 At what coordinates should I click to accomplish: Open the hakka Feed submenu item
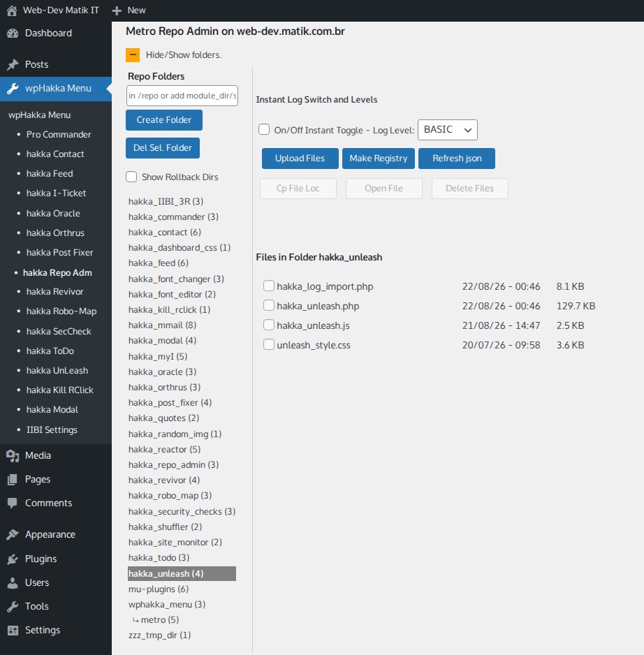point(50,174)
